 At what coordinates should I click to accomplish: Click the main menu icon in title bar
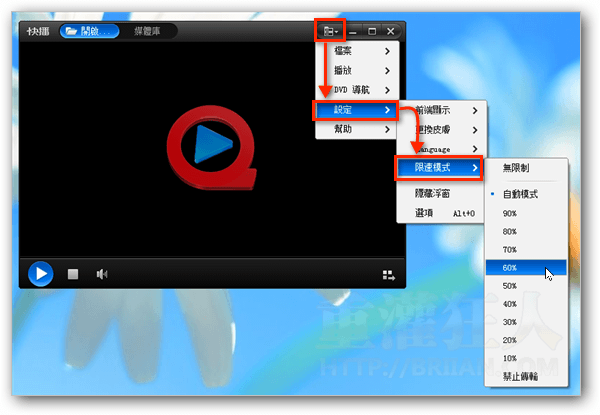[x=331, y=32]
